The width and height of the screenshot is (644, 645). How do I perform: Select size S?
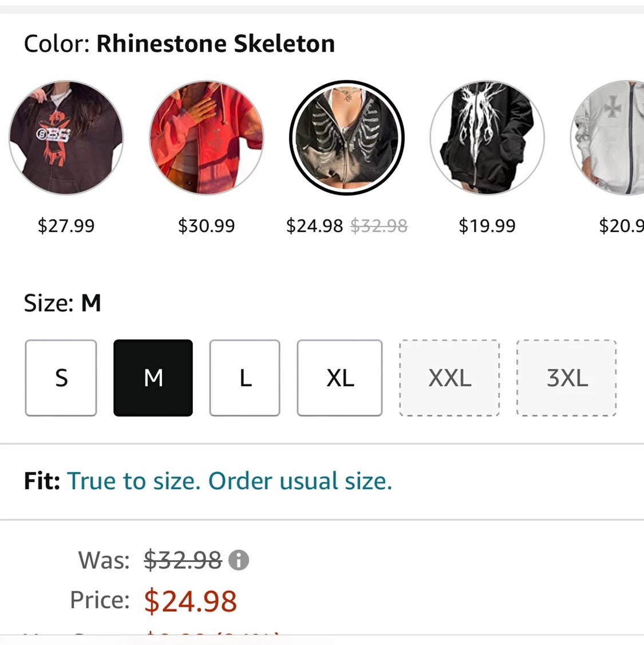coord(61,378)
